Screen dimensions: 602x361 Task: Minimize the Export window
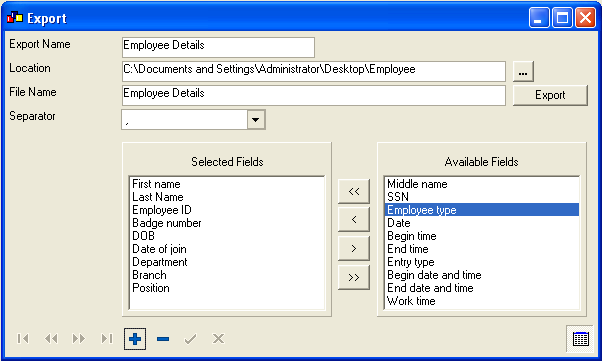[539, 18]
